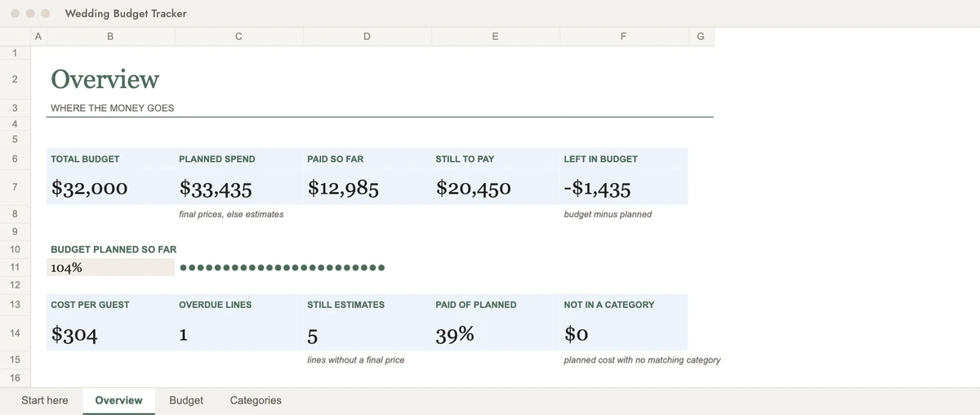Select column A header

click(38, 36)
